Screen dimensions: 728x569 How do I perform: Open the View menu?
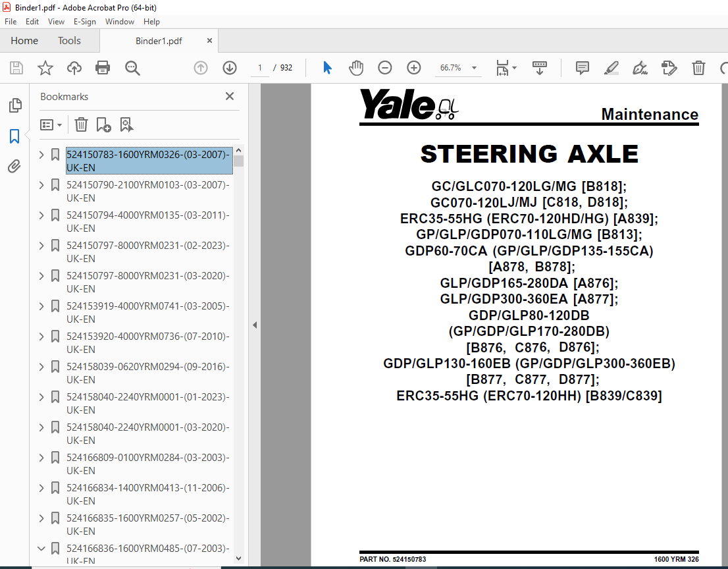point(56,21)
